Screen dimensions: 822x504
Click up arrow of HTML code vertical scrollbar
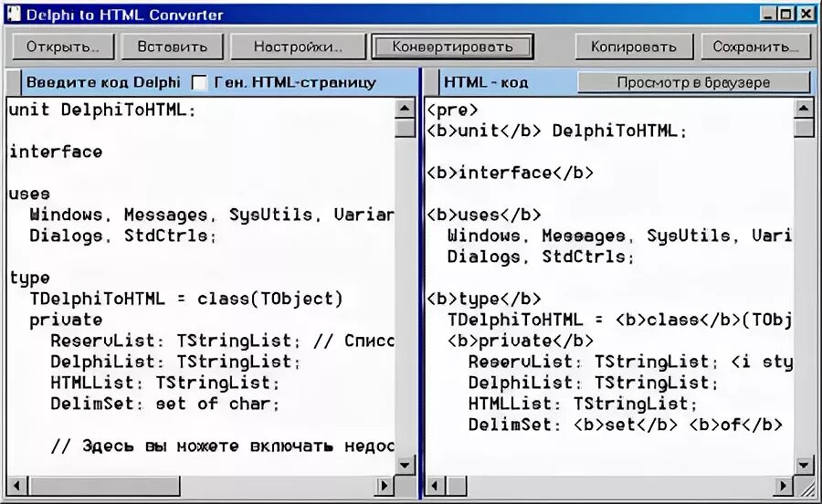click(x=804, y=109)
